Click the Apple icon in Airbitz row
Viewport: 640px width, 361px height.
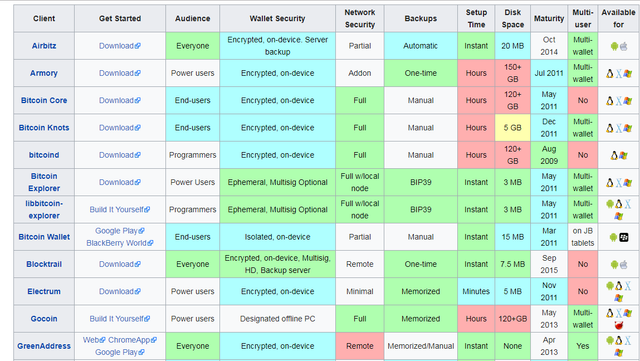623,46
